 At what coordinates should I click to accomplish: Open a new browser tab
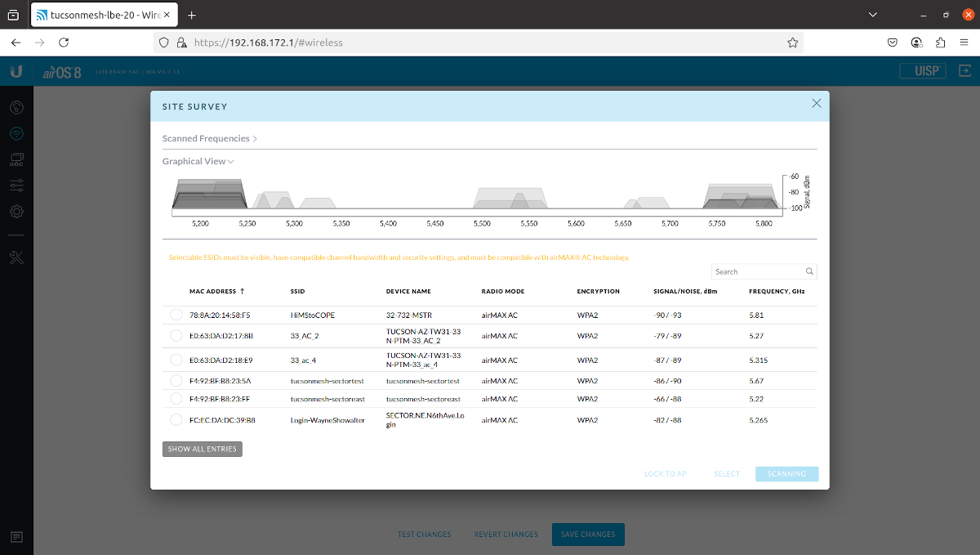coord(192,15)
